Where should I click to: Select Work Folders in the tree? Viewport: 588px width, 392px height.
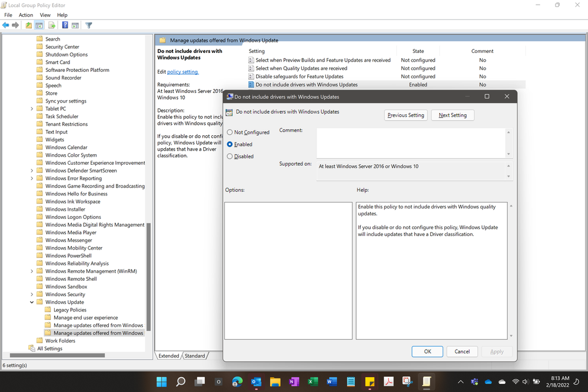(61, 341)
